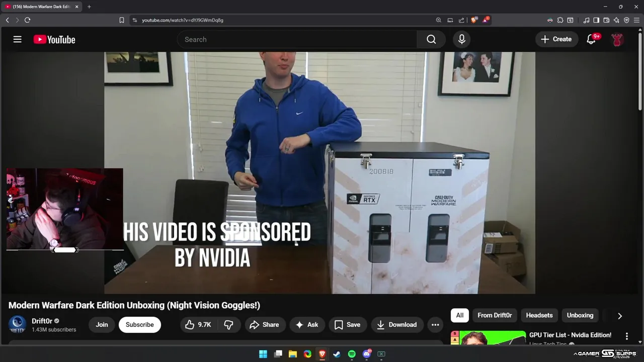Reload the page
The width and height of the screenshot is (644, 362).
(27, 20)
